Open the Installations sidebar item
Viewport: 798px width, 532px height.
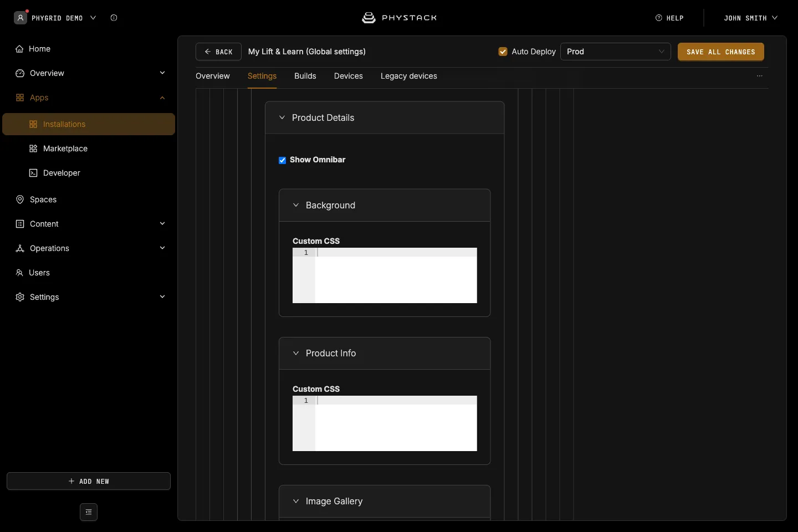[89, 124]
